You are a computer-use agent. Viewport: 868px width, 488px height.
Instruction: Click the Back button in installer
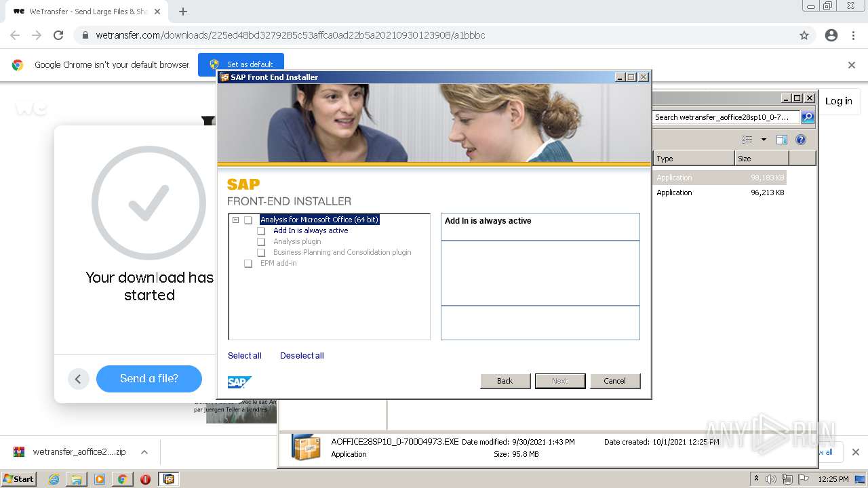(505, 381)
